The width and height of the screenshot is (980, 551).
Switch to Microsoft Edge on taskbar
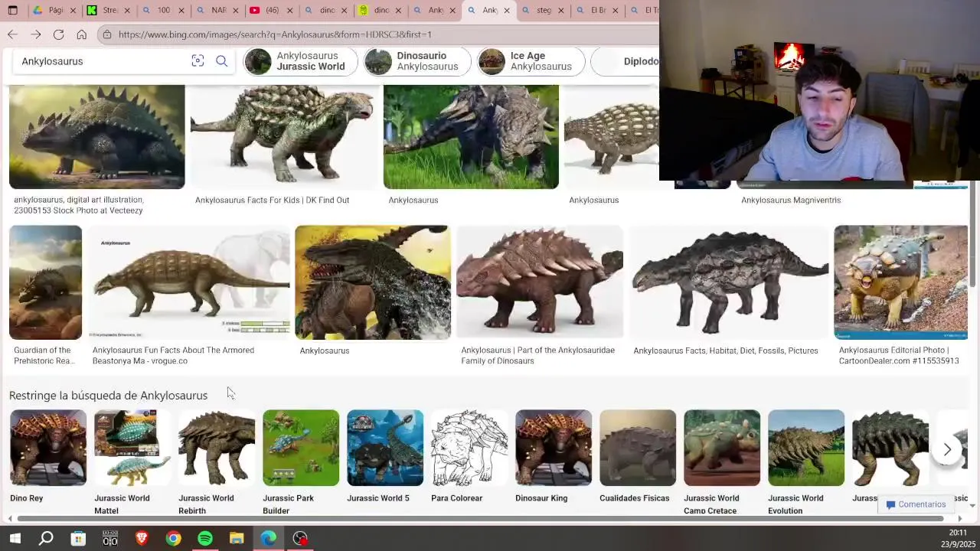pos(268,539)
